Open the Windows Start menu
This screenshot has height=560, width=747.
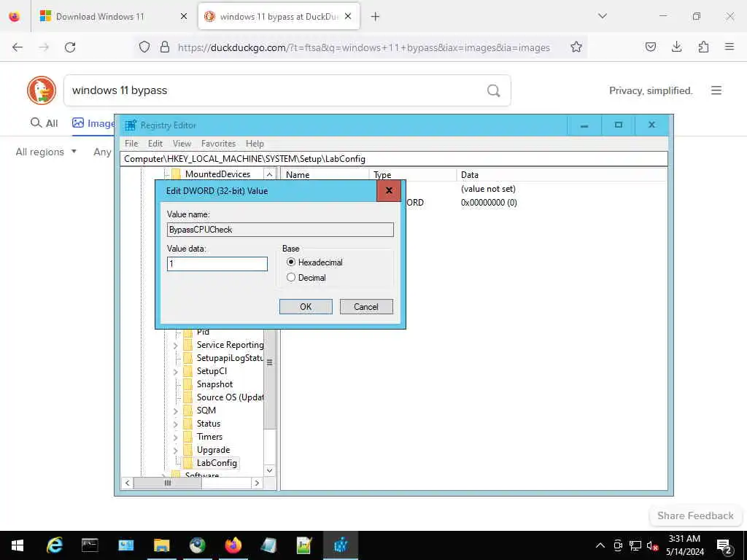(x=18, y=545)
